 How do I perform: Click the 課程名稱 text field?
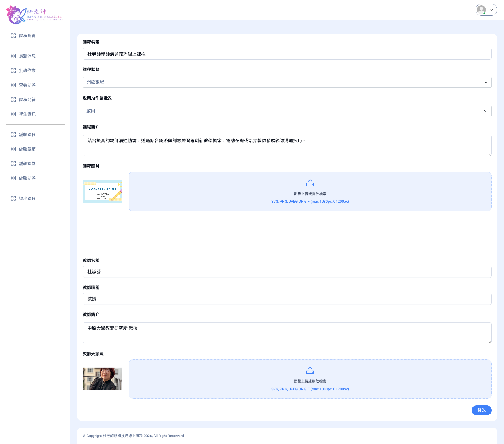coord(287,54)
